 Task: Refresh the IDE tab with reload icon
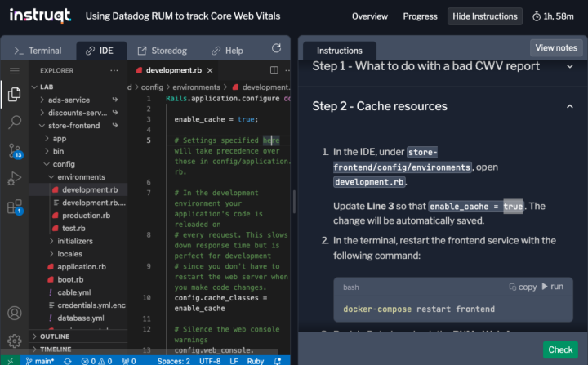click(276, 48)
